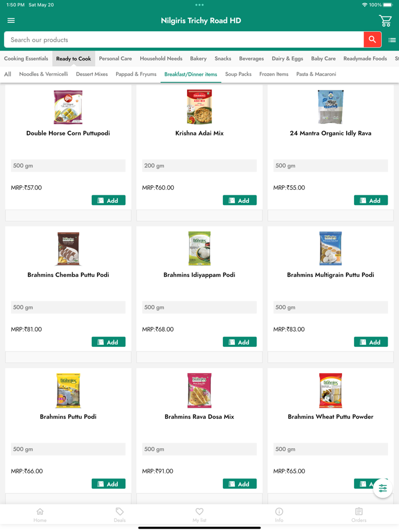The height and width of the screenshot is (532, 399).
Task: Open Krishna Adai Mix 200 gm selector
Action: coord(199,166)
